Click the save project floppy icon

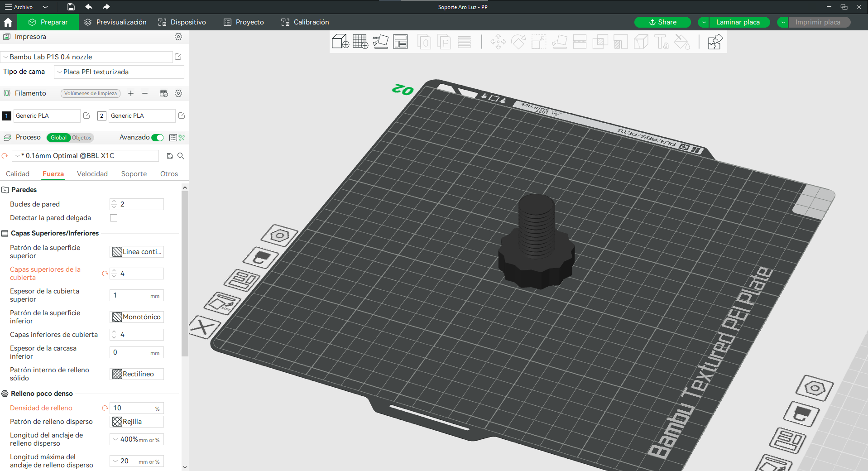pos(71,7)
